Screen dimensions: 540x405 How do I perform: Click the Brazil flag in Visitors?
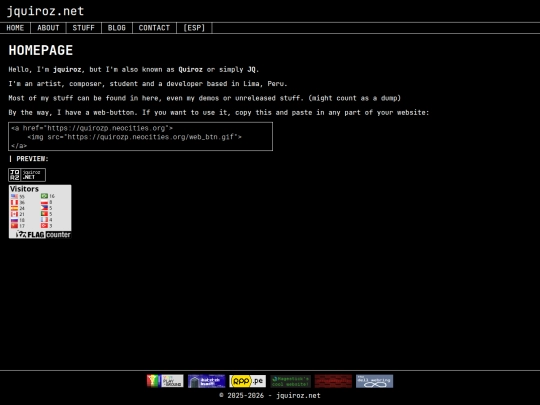point(44,196)
